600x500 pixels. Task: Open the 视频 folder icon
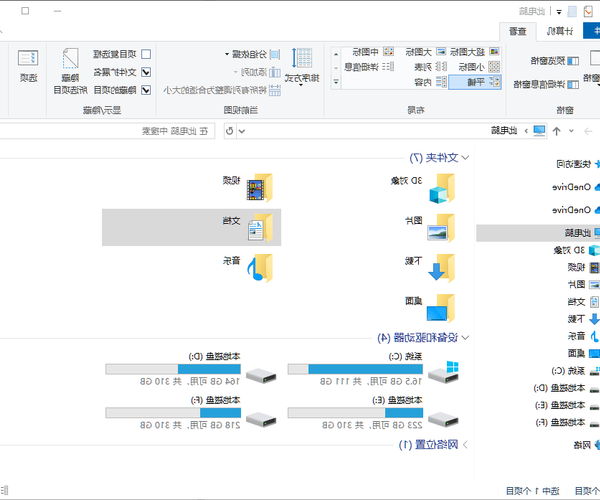point(261,187)
